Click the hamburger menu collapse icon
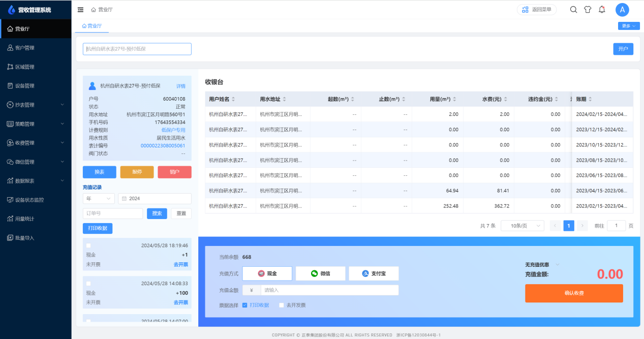The image size is (644, 339). pyautogui.click(x=80, y=10)
